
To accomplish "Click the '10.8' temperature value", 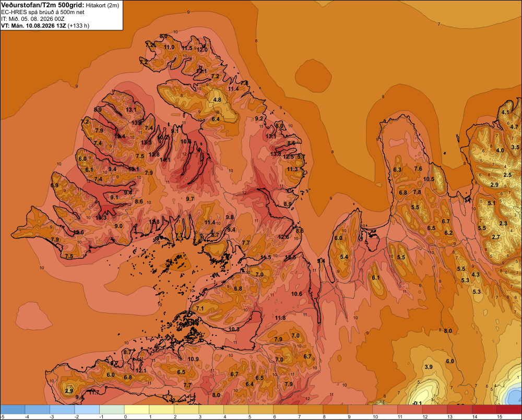I will pyautogui.click(x=186, y=141).
